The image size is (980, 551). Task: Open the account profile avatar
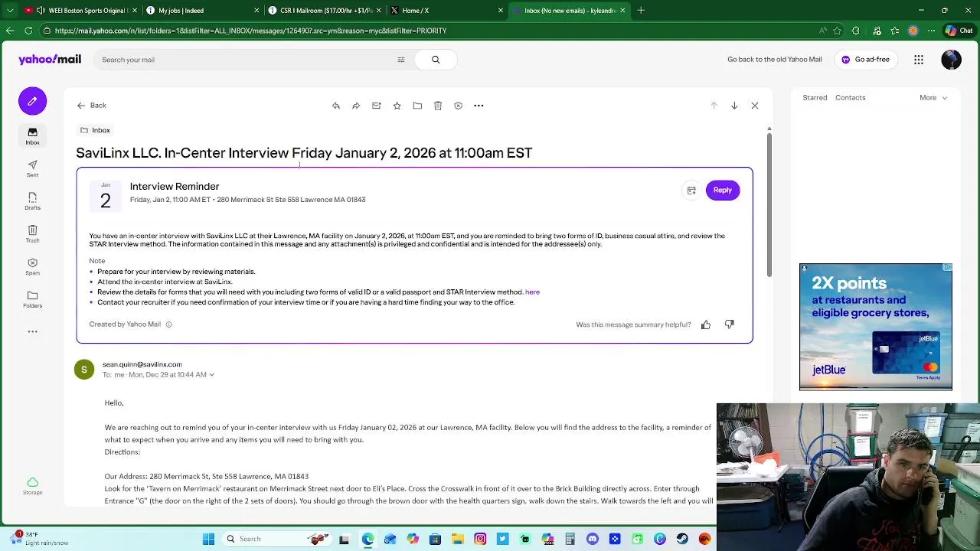(x=951, y=60)
